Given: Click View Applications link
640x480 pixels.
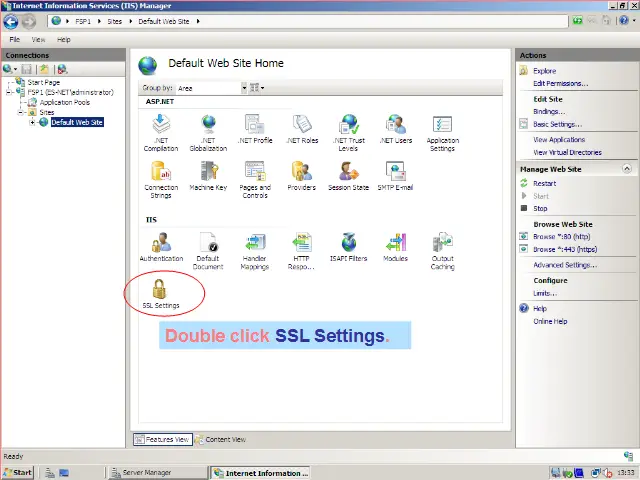Looking at the screenshot, I should [x=559, y=140].
